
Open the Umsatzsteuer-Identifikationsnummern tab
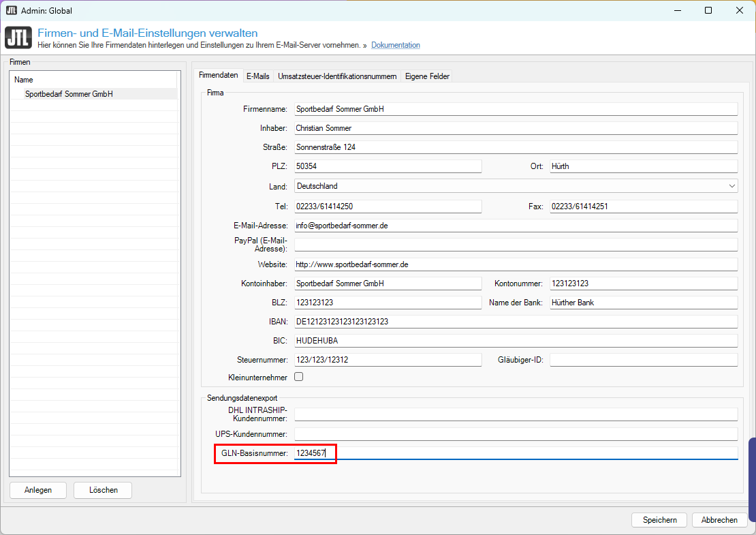[337, 76]
